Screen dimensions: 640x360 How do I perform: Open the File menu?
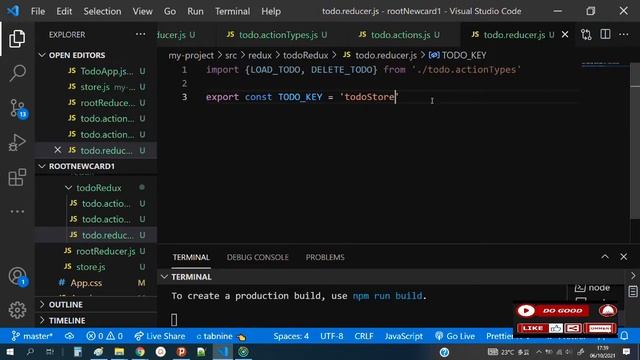pos(38,11)
